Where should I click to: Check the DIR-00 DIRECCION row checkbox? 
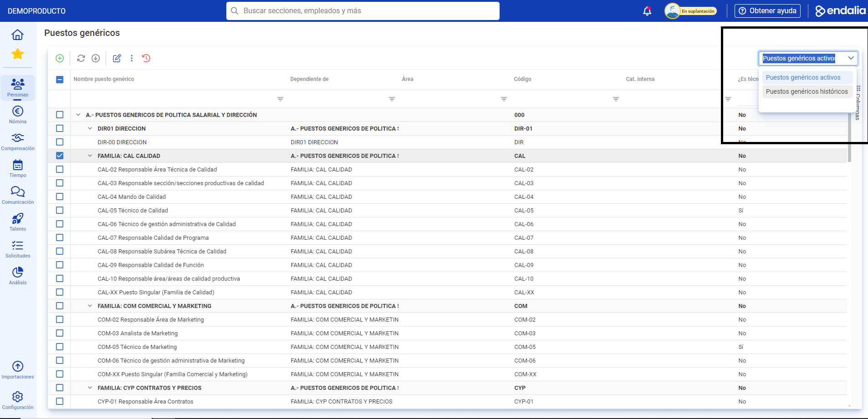tap(60, 142)
